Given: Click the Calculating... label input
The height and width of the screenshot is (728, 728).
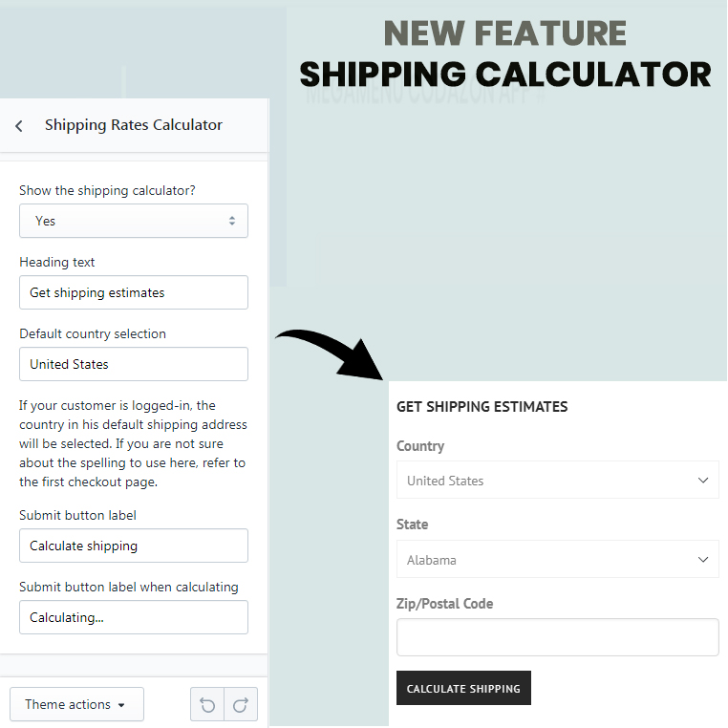Looking at the screenshot, I should point(134,617).
